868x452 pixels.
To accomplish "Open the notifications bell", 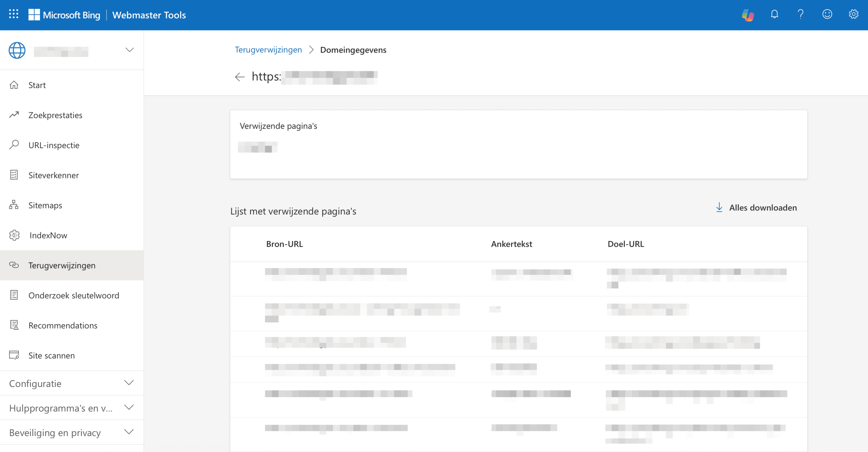I will tap(774, 14).
